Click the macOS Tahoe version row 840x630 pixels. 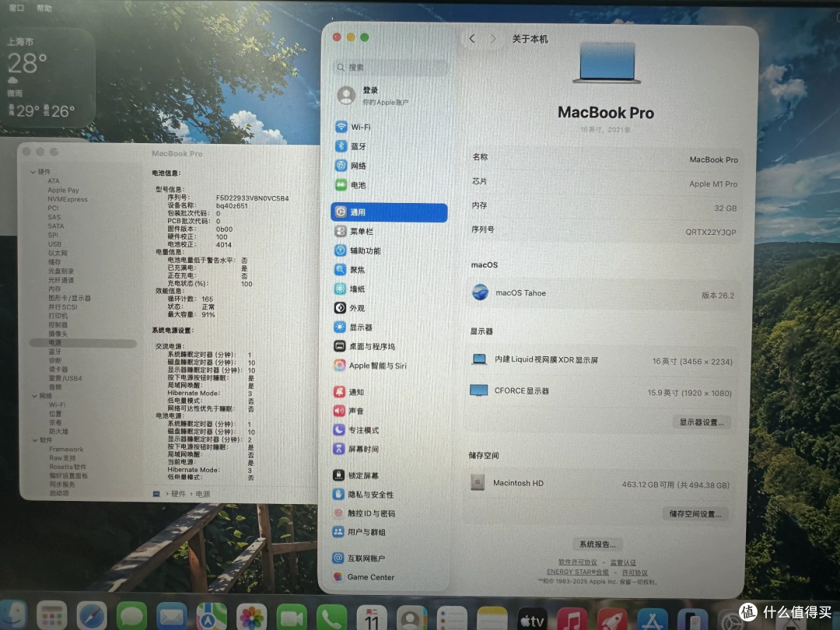[x=602, y=293]
